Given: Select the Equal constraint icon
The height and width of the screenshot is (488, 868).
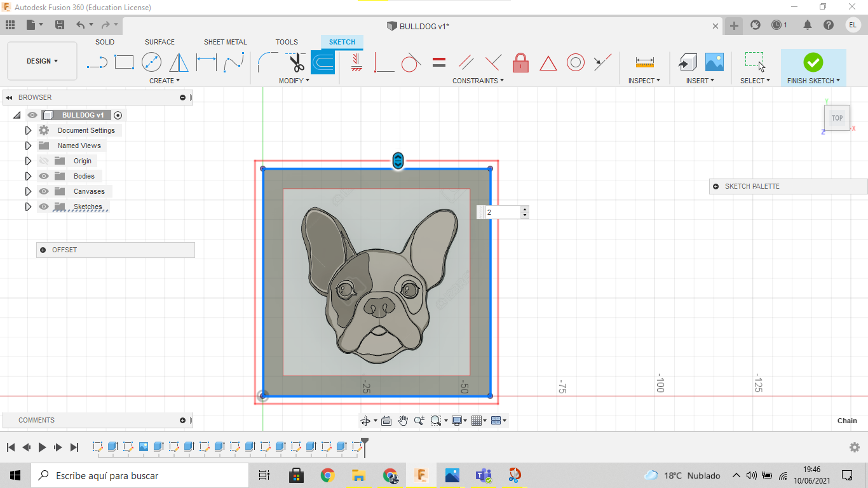Looking at the screenshot, I should (x=438, y=62).
